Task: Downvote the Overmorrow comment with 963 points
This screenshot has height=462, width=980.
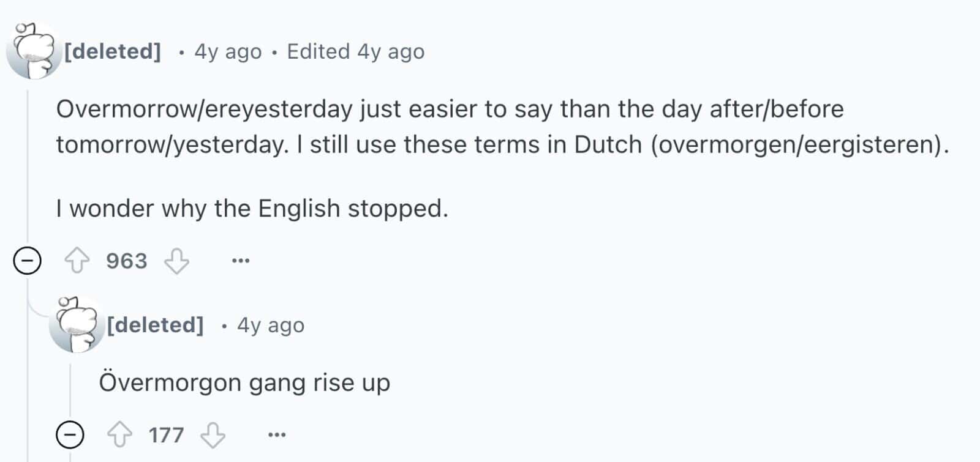Action: point(176,261)
